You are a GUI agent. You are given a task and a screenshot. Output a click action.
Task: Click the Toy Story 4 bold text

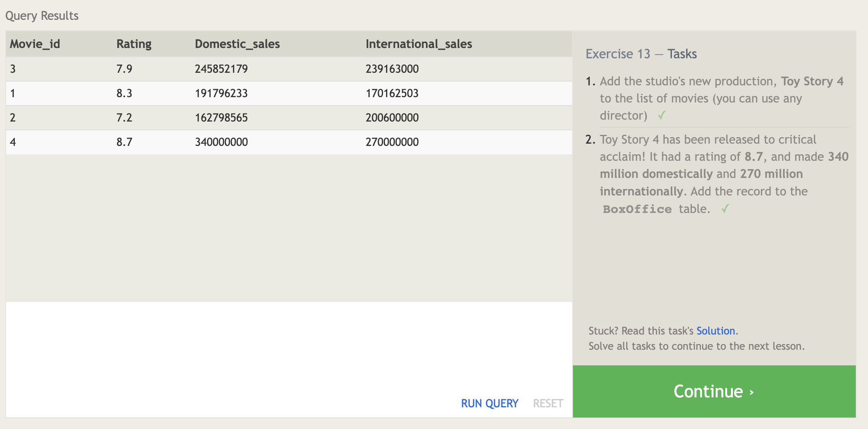(x=812, y=81)
